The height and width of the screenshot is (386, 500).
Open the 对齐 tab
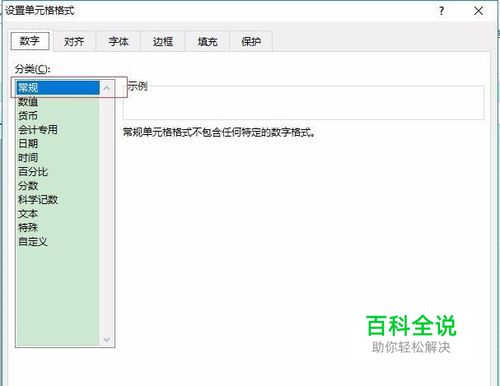pos(74,41)
